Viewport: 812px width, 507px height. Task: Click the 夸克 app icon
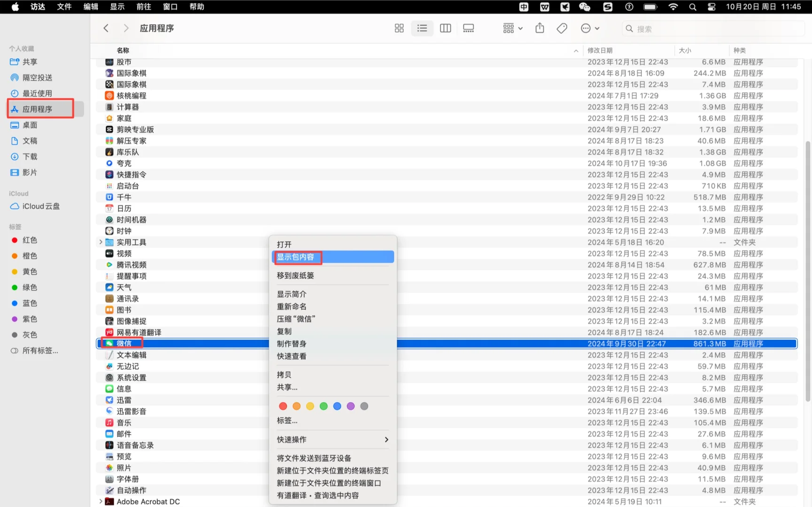tap(109, 163)
